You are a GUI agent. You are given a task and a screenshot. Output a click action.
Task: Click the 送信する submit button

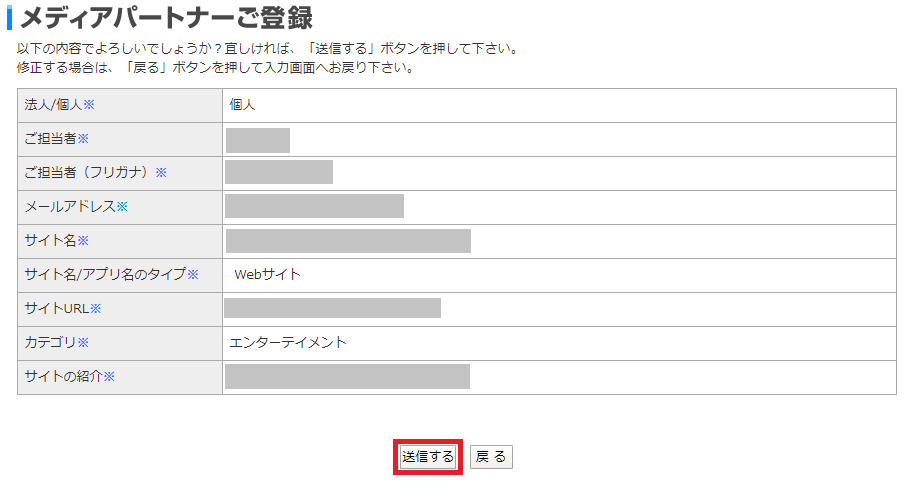(x=427, y=457)
